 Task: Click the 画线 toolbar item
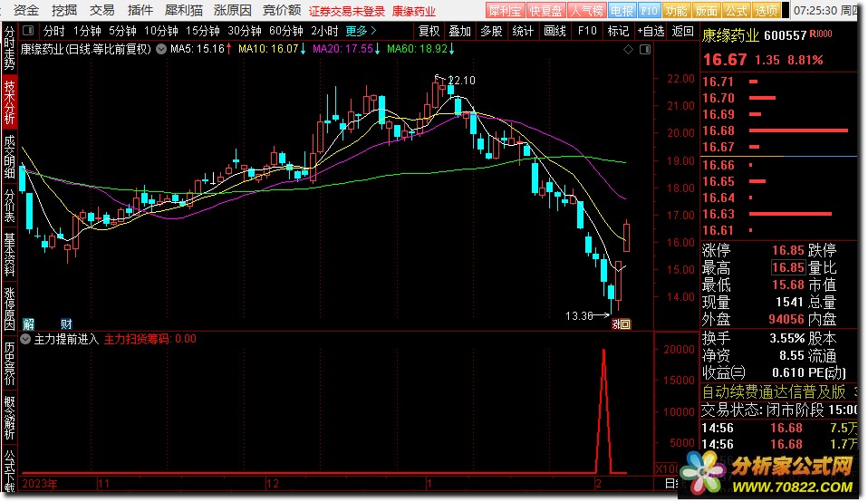click(x=555, y=31)
